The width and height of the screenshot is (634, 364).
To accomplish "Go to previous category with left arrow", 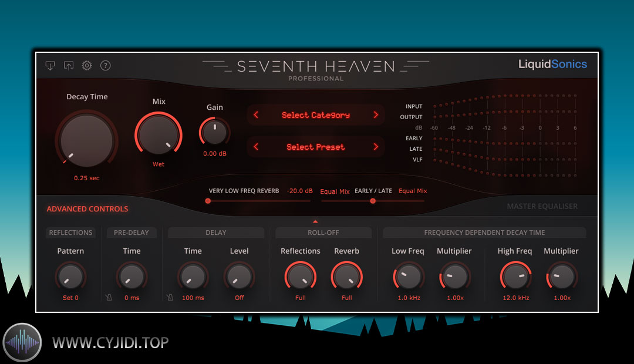I will coord(256,115).
